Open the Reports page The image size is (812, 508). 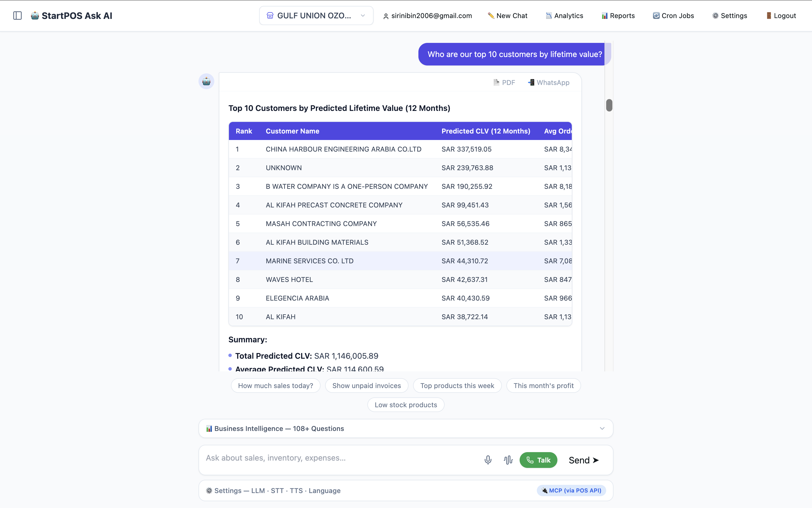click(x=618, y=16)
